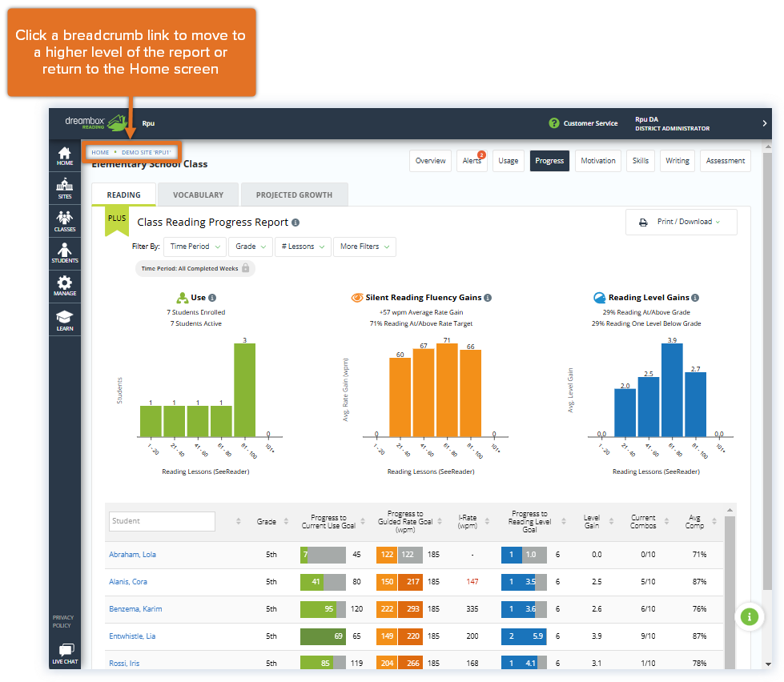Toggle sort on the Grade column
The width and height of the screenshot is (784, 682).
(x=286, y=521)
